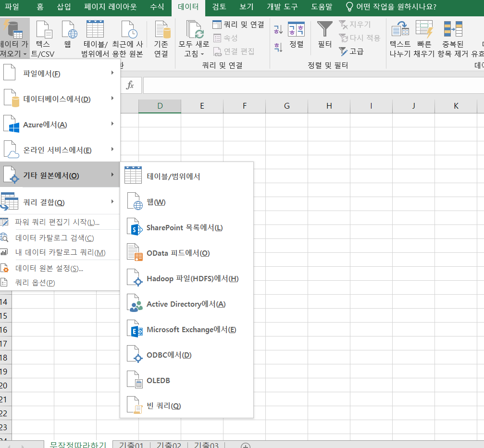Screen dimensions: 484x448
Task: Open the 데이터 가져오기 dropdown
Action: pos(13,38)
